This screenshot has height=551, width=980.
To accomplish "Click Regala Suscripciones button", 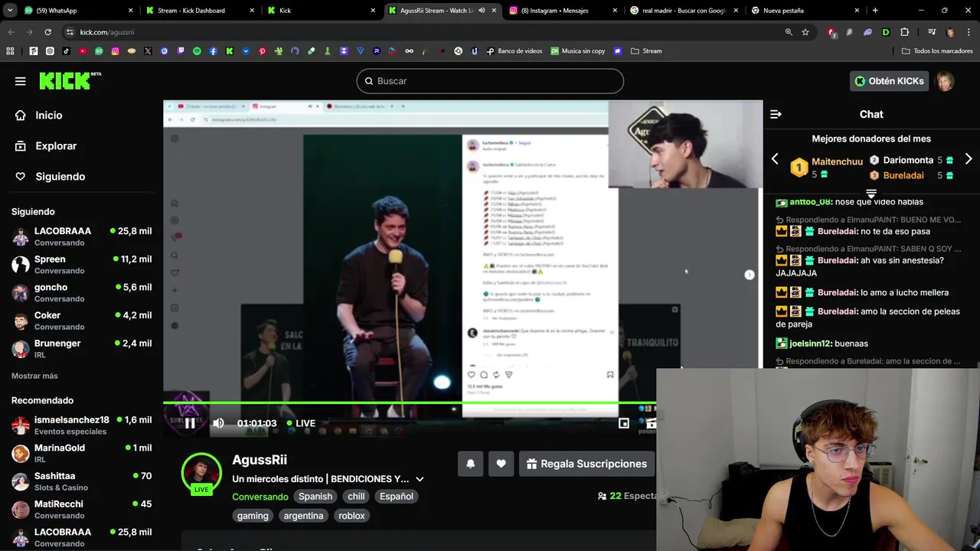I will (586, 464).
